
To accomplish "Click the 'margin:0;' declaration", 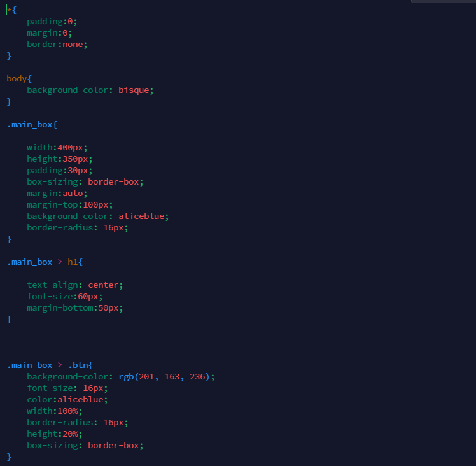I will click(x=50, y=33).
